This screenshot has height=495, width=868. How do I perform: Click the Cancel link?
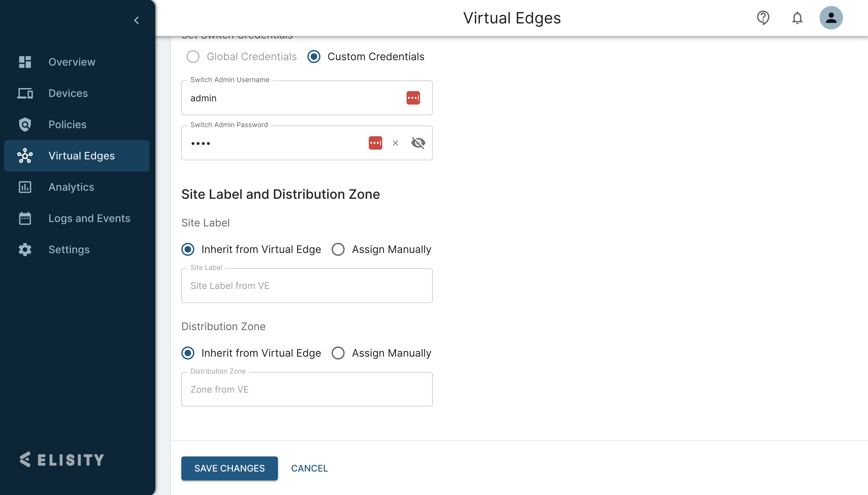pyautogui.click(x=309, y=468)
